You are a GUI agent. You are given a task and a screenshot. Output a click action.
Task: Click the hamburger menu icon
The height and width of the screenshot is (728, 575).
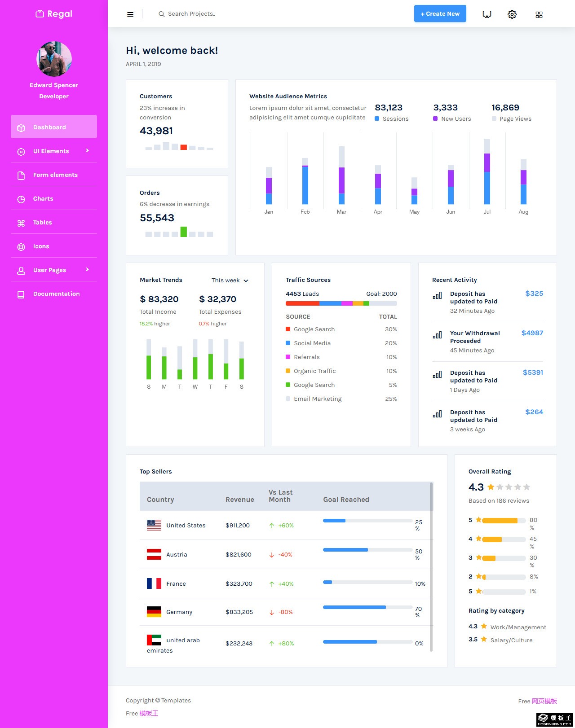pos(130,14)
